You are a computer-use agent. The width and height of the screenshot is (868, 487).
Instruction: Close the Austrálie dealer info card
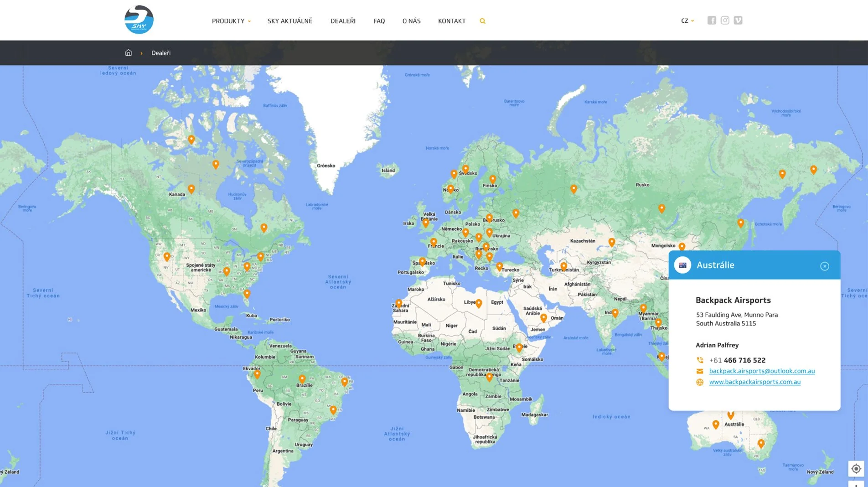[x=825, y=266]
